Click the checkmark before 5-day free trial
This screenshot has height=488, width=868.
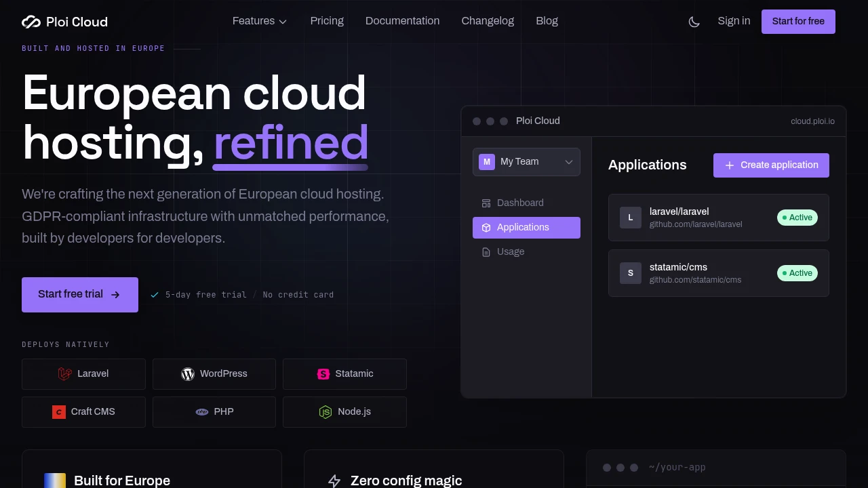point(155,295)
